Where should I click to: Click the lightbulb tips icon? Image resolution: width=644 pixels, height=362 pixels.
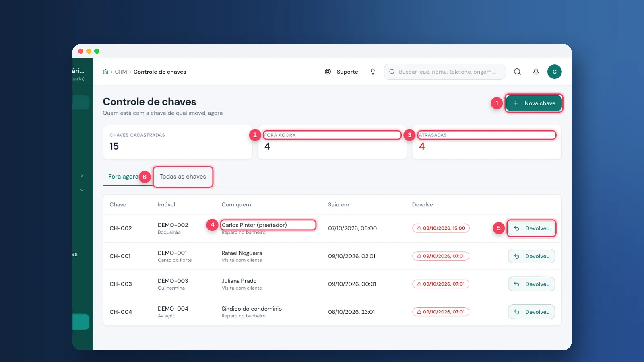click(x=373, y=72)
